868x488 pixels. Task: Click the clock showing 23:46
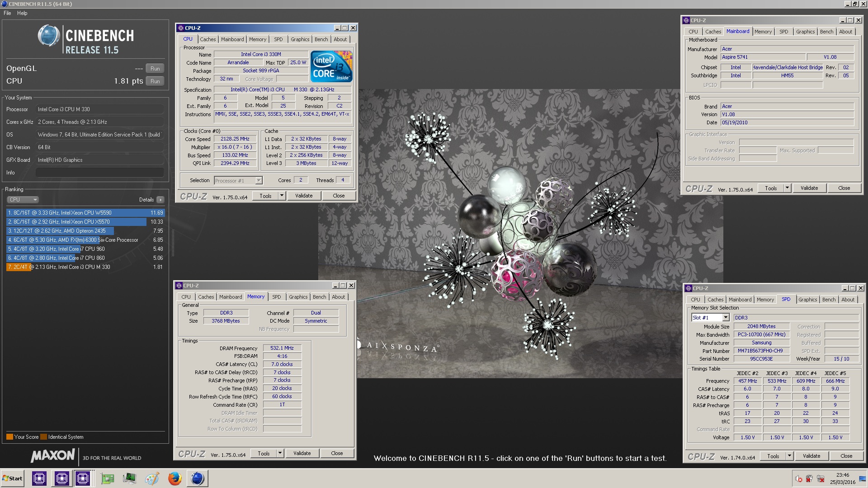[x=843, y=475]
